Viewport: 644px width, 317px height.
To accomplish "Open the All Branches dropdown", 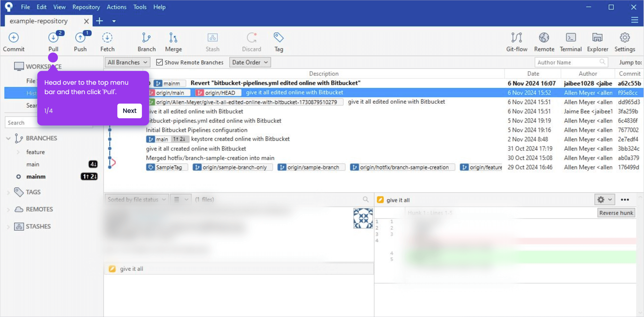I will click(127, 62).
